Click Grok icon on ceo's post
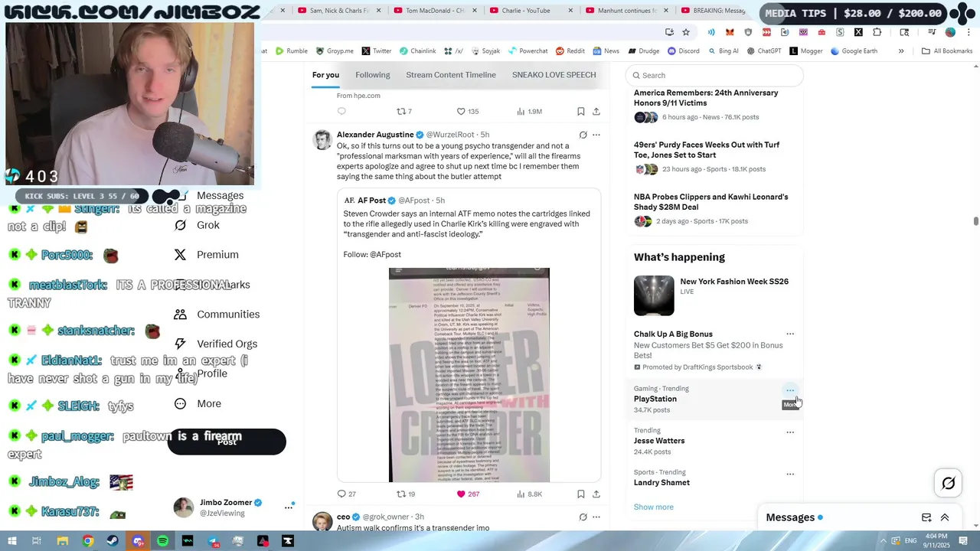980x551 pixels. click(x=583, y=517)
